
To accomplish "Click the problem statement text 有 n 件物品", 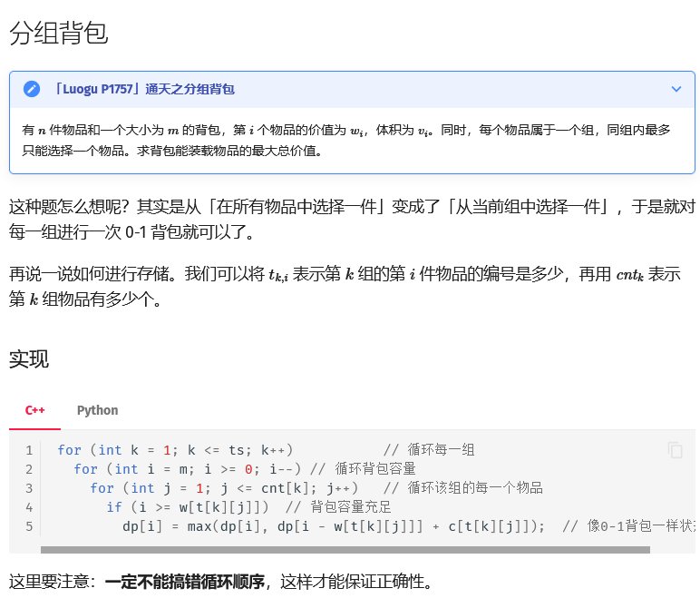I will tap(346, 141).
